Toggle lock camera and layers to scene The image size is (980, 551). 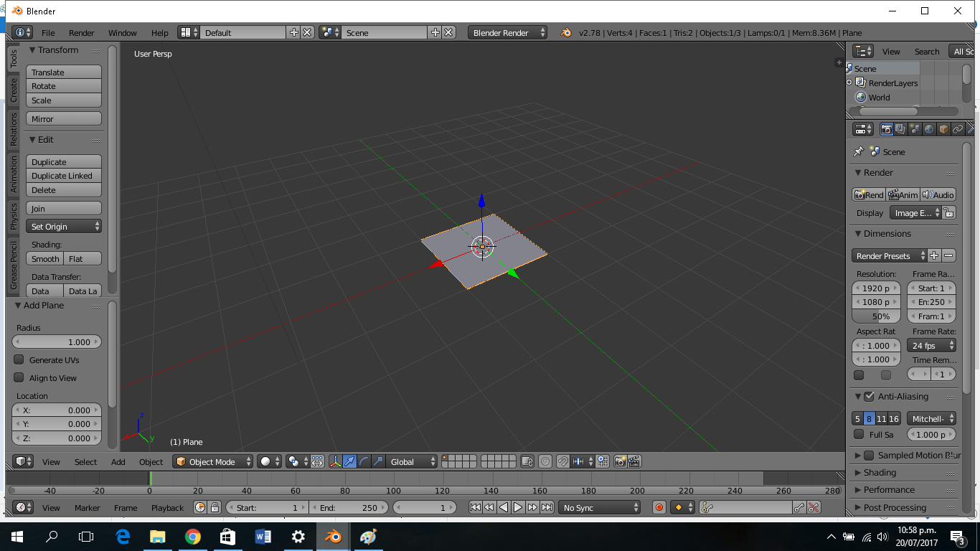(x=527, y=462)
